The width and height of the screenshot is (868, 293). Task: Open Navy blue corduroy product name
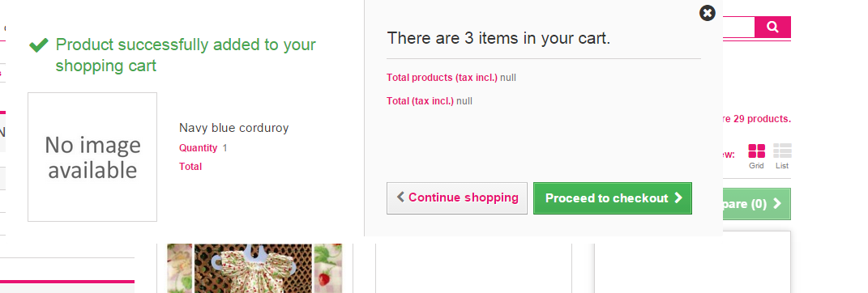pos(233,128)
